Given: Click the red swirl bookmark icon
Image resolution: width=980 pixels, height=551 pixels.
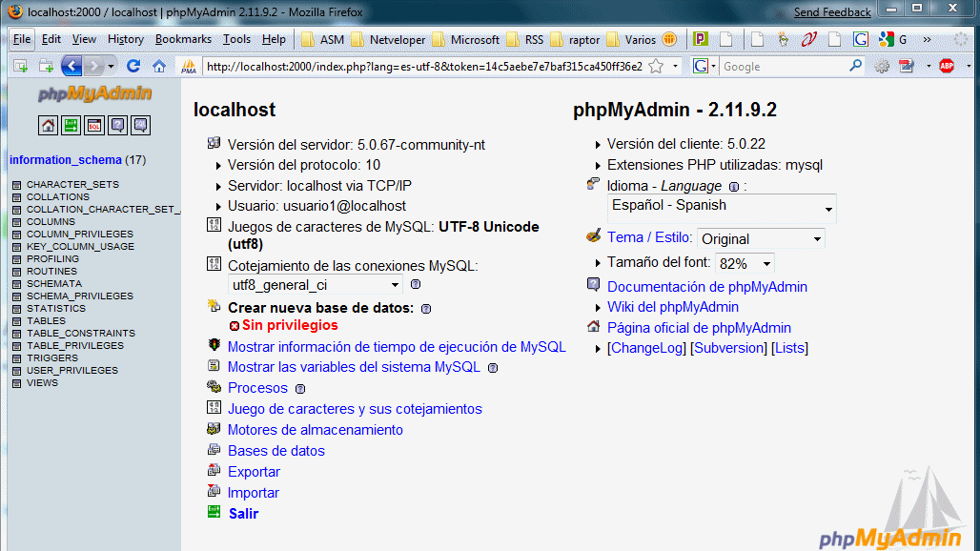Looking at the screenshot, I should click(x=809, y=39).
